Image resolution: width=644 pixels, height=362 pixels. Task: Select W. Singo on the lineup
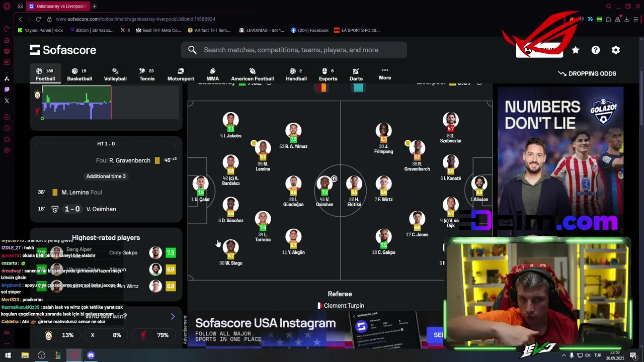coord(231,252)
